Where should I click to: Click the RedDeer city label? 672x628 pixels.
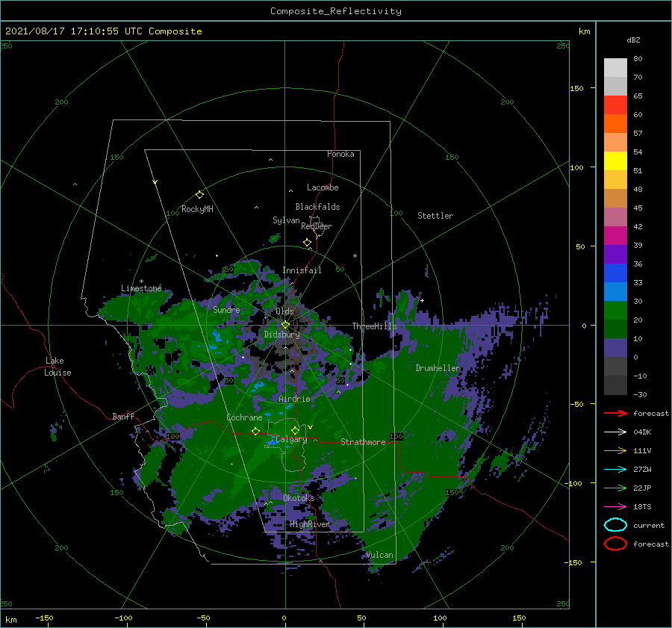[317, 226]
